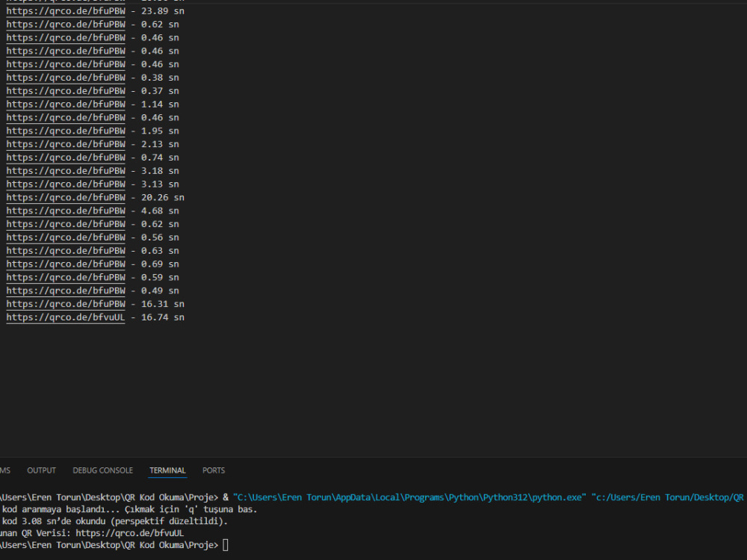Open the link on the 0.74 sn row
Viewport: 747px width, 560px height.
[x=66, y=158]
